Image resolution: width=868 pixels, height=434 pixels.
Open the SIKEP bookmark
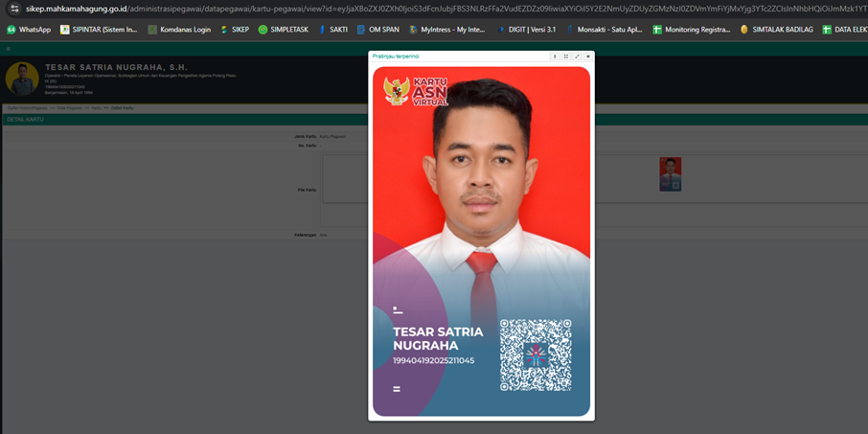[x=235, y=30]
